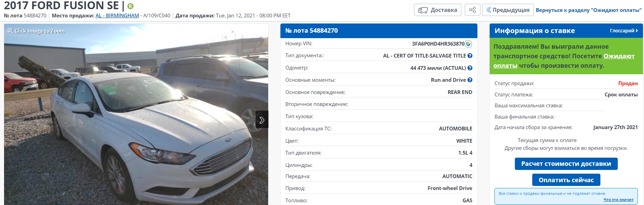
Task: Click the № лота 54884270 panel header
Action: pos(379,31)
